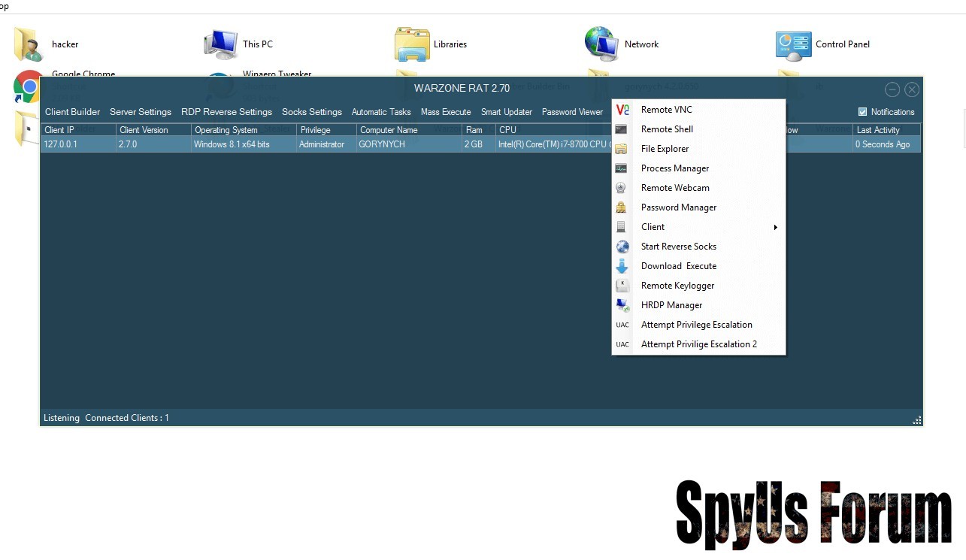Viewport: 966px width, 560px height.
Task: Click the HRDP Manager icon
Action: click(622, 305)
